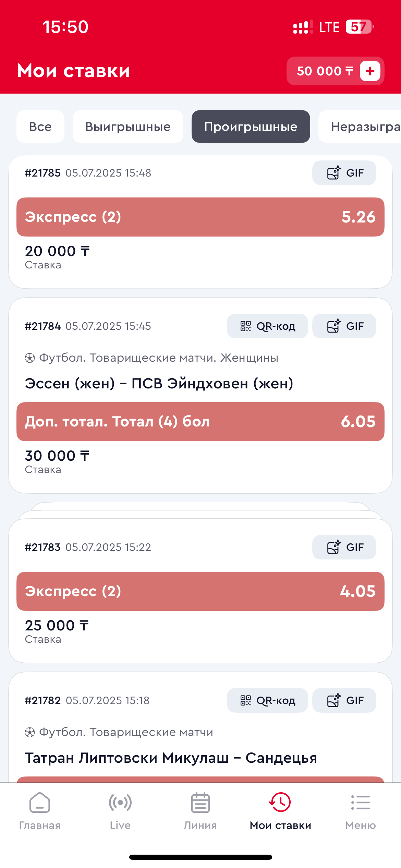Filter bets by Все
This screenshot has height=868, width=401.
(x=40, y=126)
